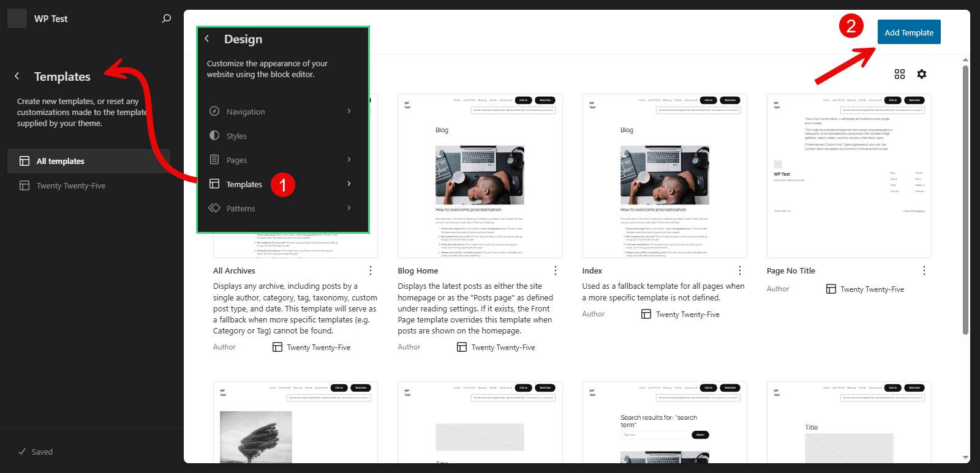Viewport: 980px width, 473px height.
Task: Click the Saved status text
Action: coord(42,452)
